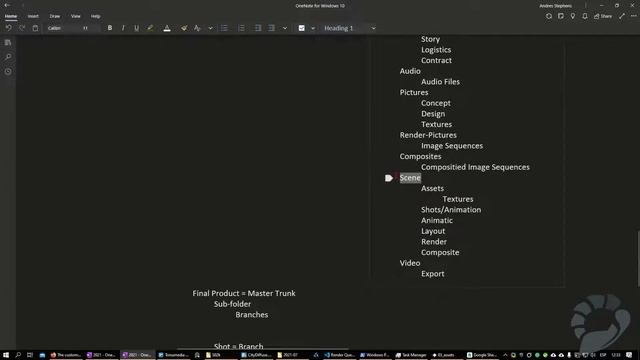The image size is (640, 360).
Task: Open the View tab
Action: pyautogui.click(x=76, y=16)
